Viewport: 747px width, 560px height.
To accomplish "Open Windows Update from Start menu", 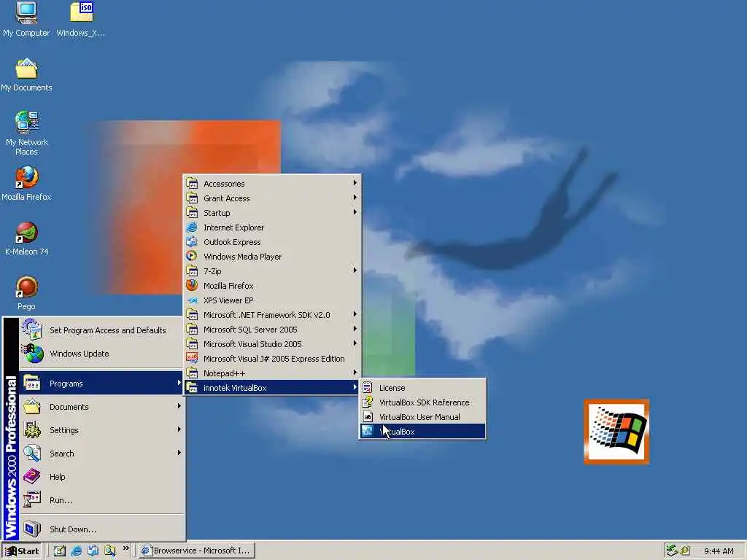I will (x=101, y=354).
